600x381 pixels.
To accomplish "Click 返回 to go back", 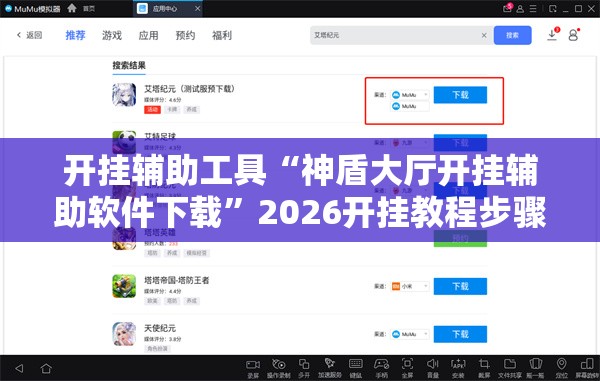I will [x=29, y=35].
